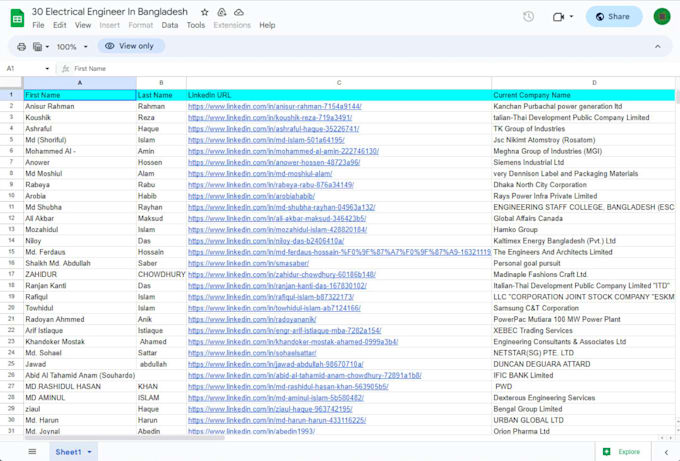Show the side panel arrow
This screenshot has width=680, height=461.
tap(666, 452)
